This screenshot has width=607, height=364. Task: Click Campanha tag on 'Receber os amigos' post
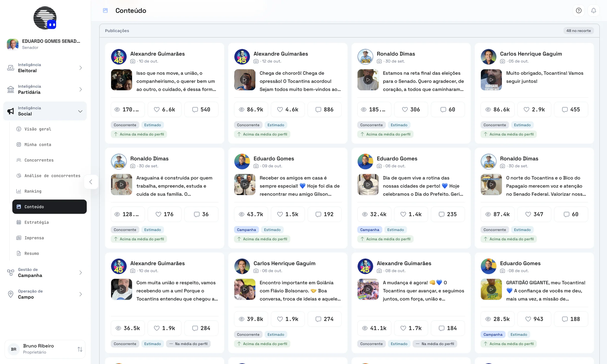click(x=246, y=230)
